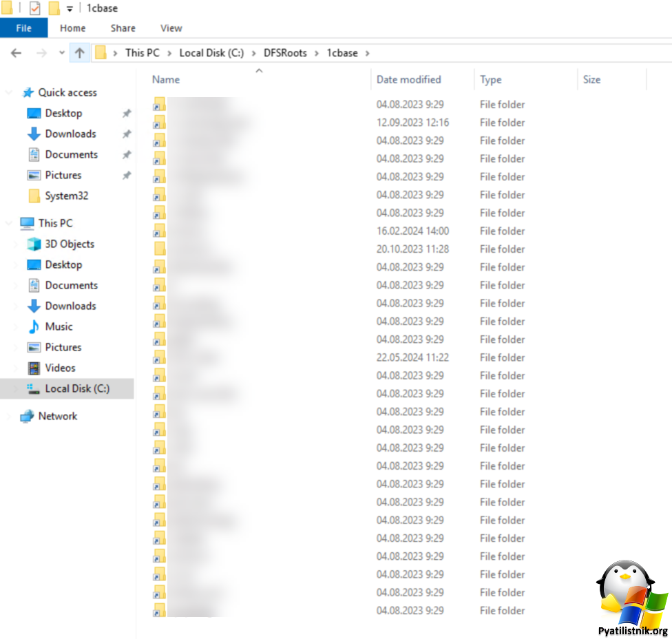Viewport: 672px width, 639px height.
Task: Open Desktop under Quick access
Action: [63, 113]
